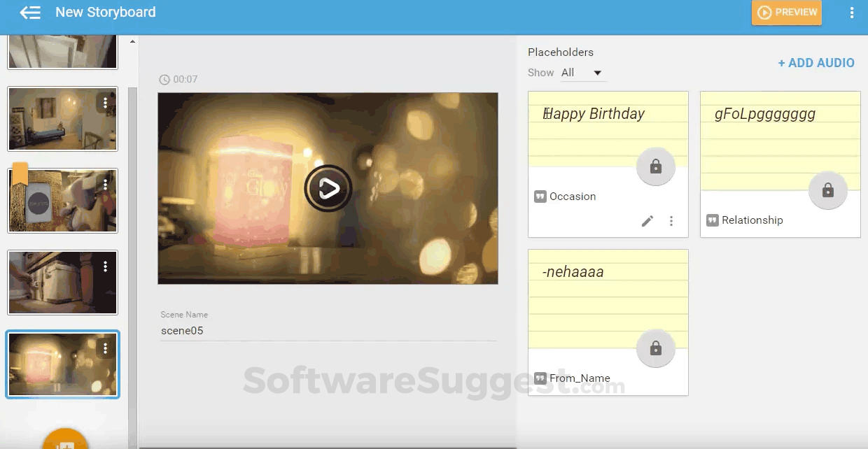868x449 pixels.
Task: Click the lock icon on the From_Name placeholder
Action: (655, 348)
